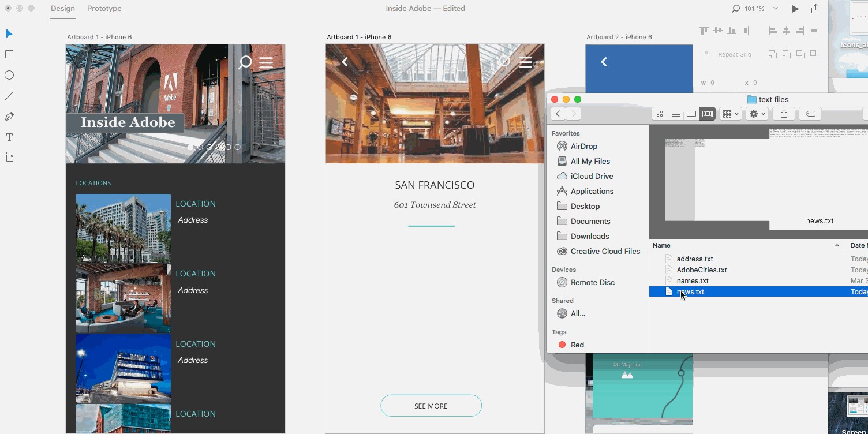Select the Rectangle tool in toolbar

click(x=9, y=54)
